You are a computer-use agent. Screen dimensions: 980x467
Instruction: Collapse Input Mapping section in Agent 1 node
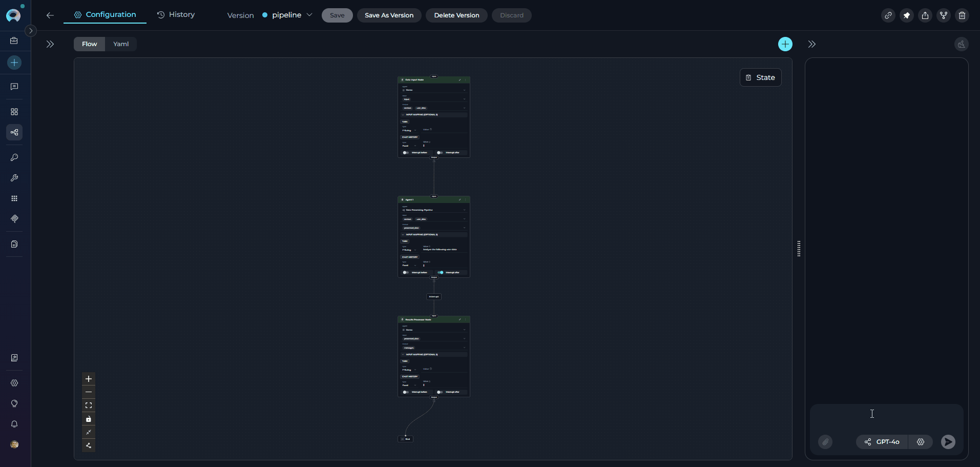coord(403,234)
